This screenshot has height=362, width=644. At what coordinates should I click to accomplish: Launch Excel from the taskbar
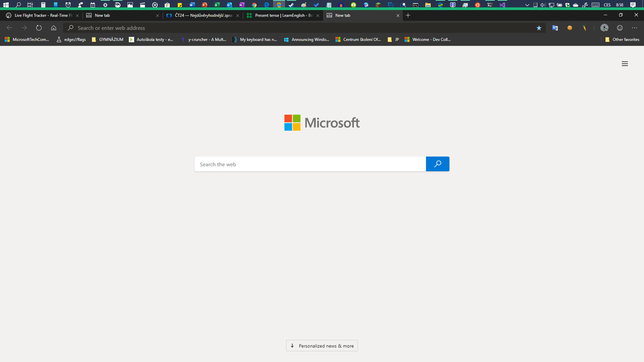tap(217, 5)
